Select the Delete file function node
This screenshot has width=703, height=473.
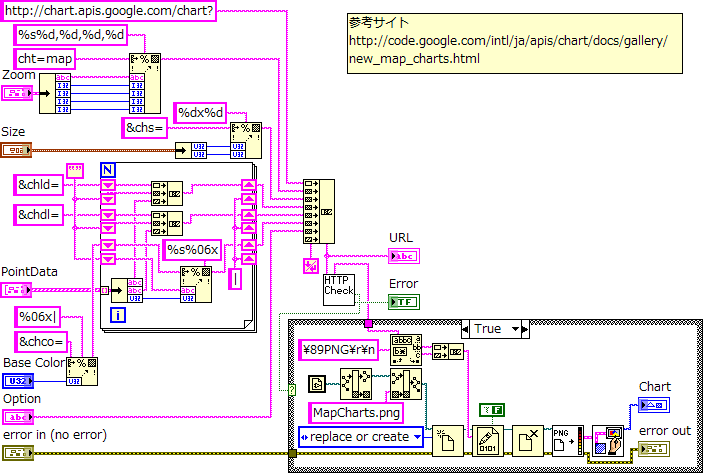point(527,440)
